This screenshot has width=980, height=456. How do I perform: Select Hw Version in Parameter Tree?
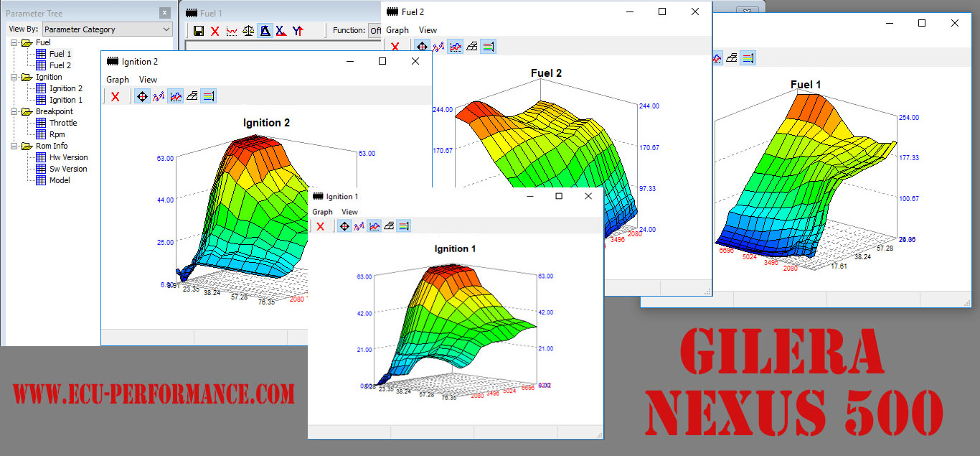(x=68, y=157)
